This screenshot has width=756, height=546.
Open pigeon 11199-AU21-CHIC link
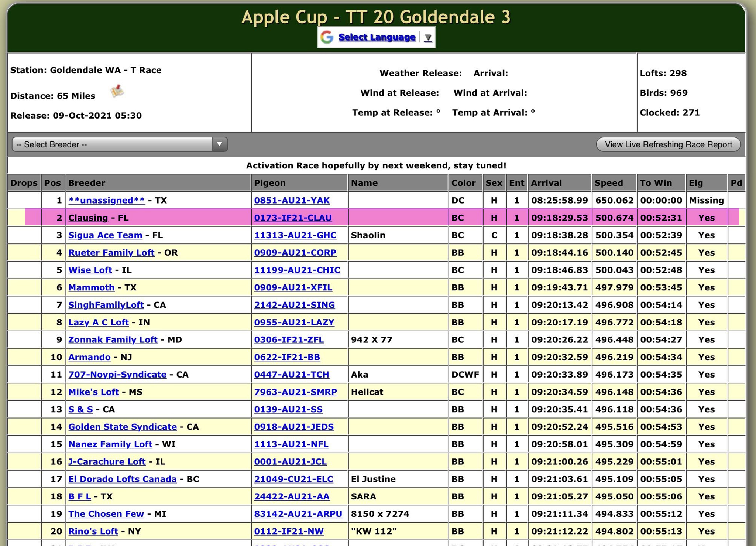pyautogui.click(x=297, y=270)
